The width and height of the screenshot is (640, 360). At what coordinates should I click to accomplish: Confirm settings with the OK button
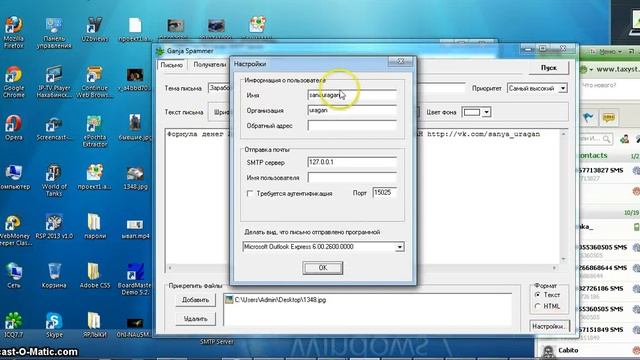(322, 268)
